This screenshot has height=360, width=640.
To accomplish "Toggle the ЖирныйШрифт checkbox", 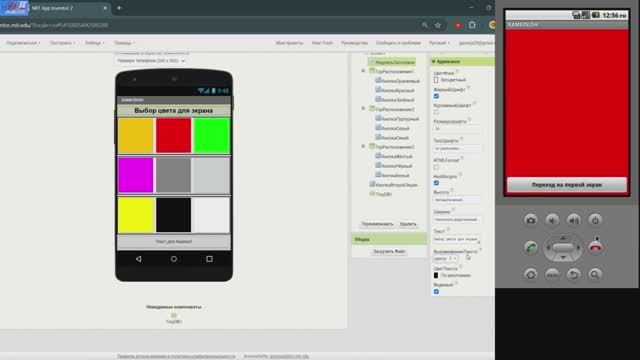I will 436,96.
